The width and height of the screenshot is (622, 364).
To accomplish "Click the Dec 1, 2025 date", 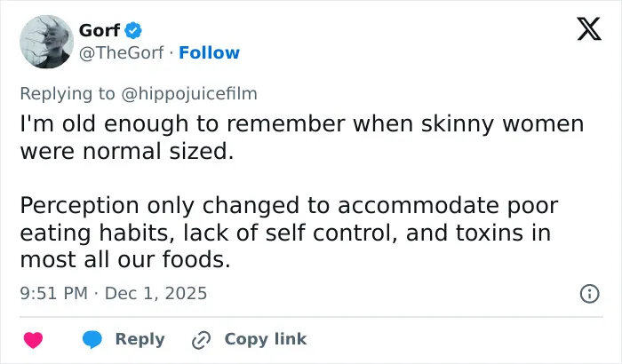I will pos(155,294).
